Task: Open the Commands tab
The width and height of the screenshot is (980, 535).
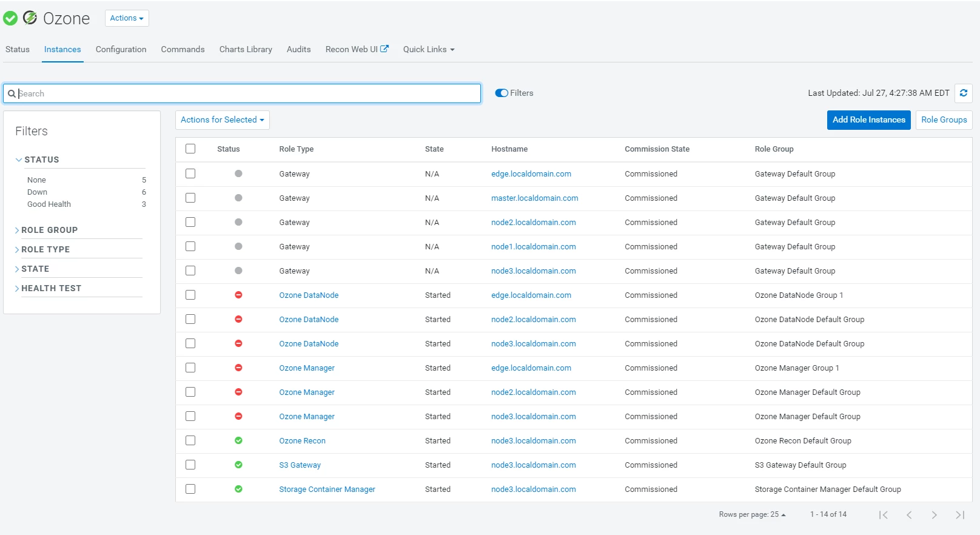Action: (x=183, y=49)
